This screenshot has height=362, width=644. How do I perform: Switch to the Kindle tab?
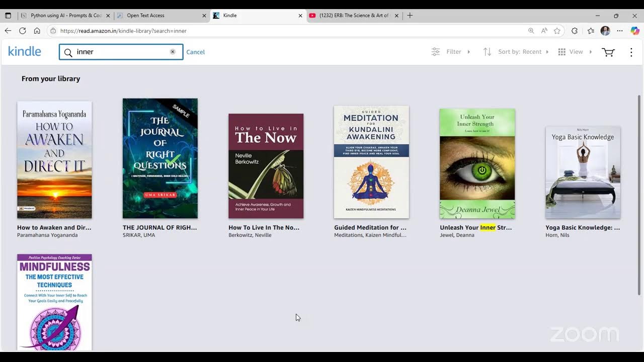pyautogui.click(x=258, y=16)
